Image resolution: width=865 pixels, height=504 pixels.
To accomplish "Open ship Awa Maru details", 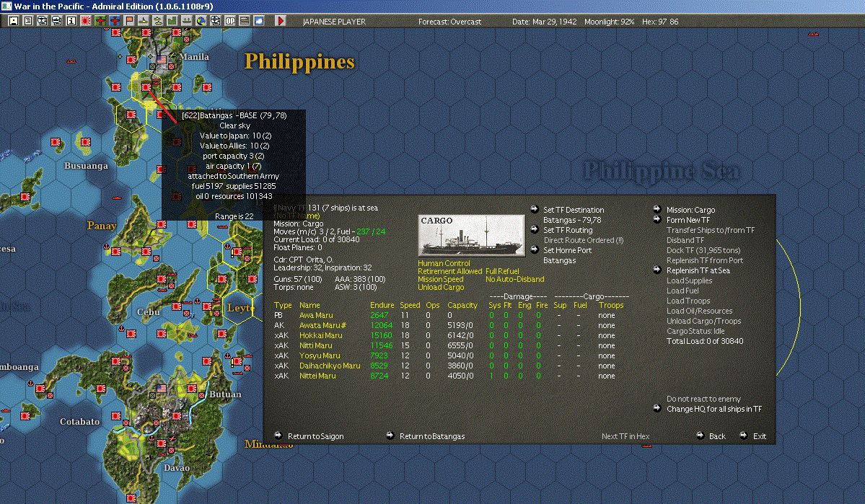I will 316,315.
